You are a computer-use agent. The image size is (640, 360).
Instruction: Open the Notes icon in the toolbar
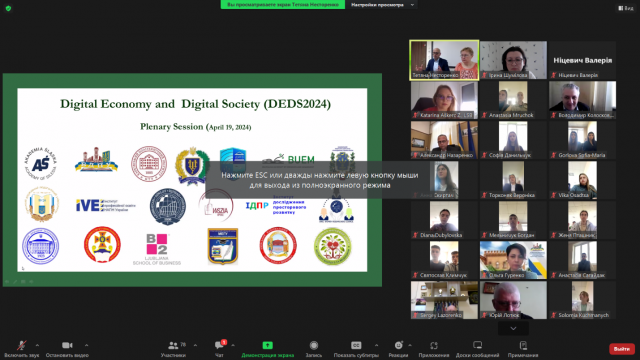point(523,345)
